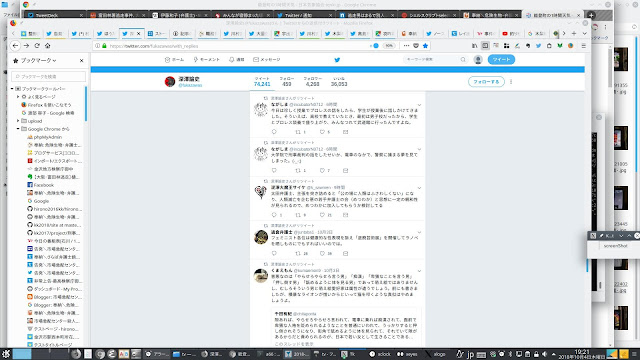The width and height of the screenshot is (640, 360).
Task: Click the search magnifier in Twitter search box
Action: pyautogui.click(x=463, y=60)
